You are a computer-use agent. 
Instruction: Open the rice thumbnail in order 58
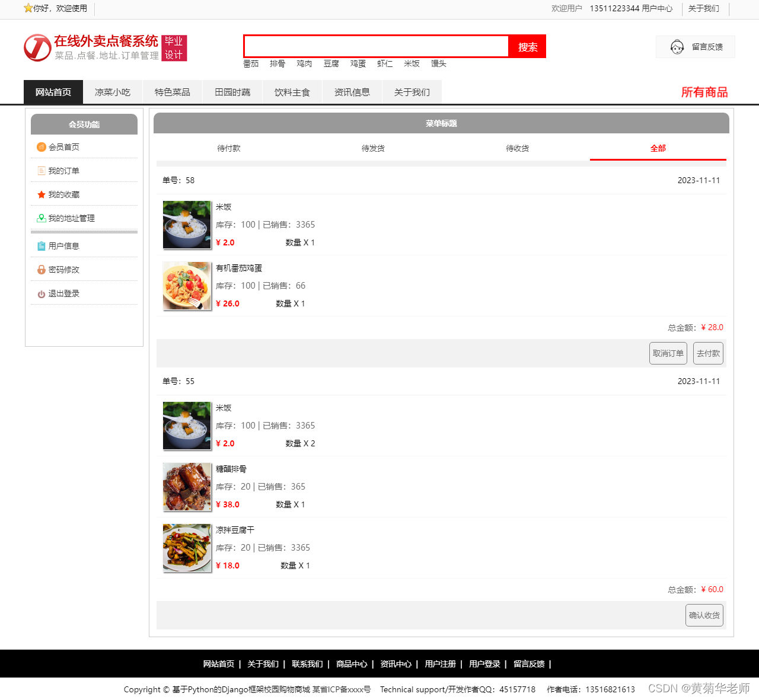pyautogui.click(x=187, y=225)
